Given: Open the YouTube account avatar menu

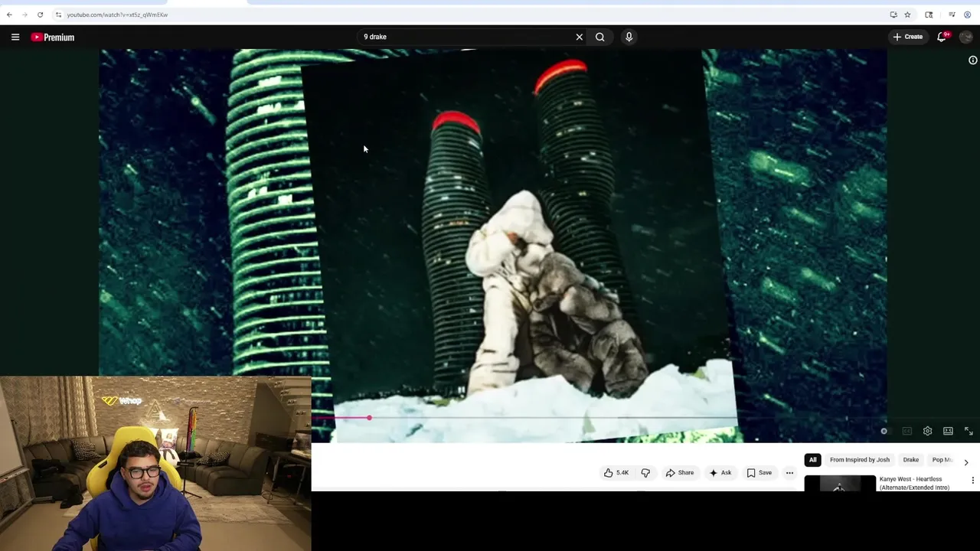Looking at the screenshot, I should [x=966, y=37].
